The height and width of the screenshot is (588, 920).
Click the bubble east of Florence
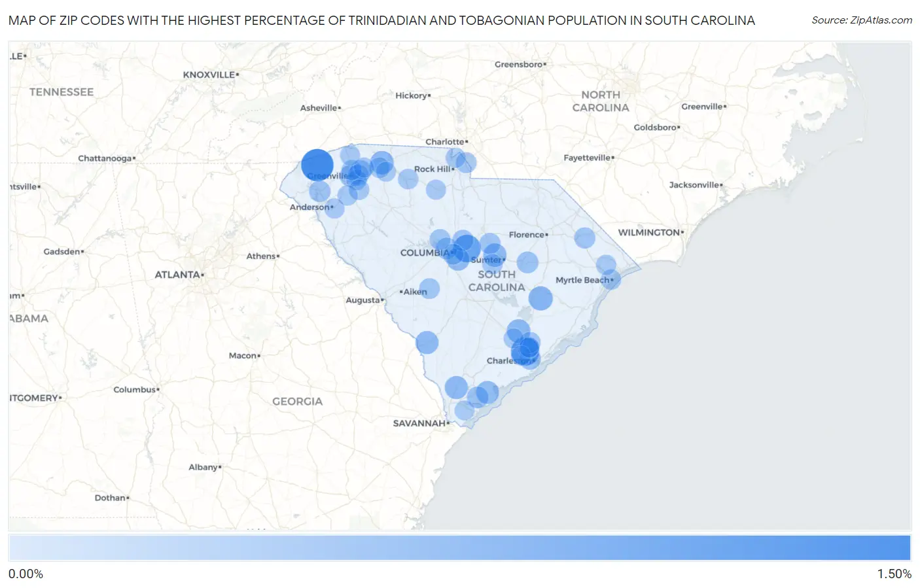pyautogui.click(x=585, y=238)
